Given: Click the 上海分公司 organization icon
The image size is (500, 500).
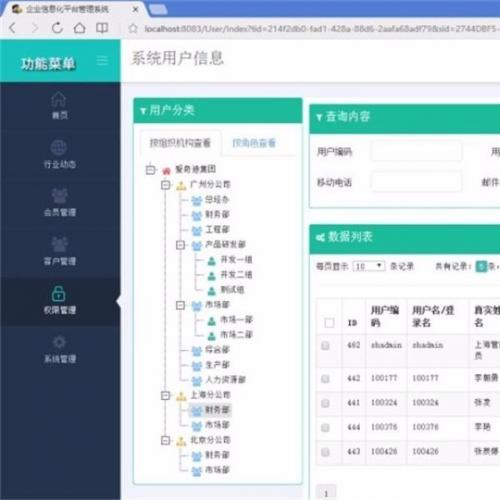Looking at the screenshot, I should (181, 396).
